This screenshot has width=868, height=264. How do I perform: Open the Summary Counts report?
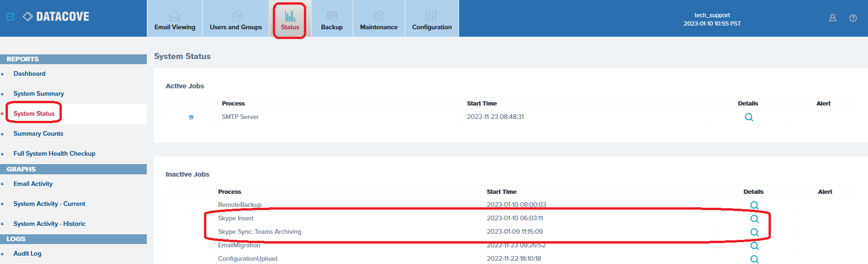pos(38,134)
